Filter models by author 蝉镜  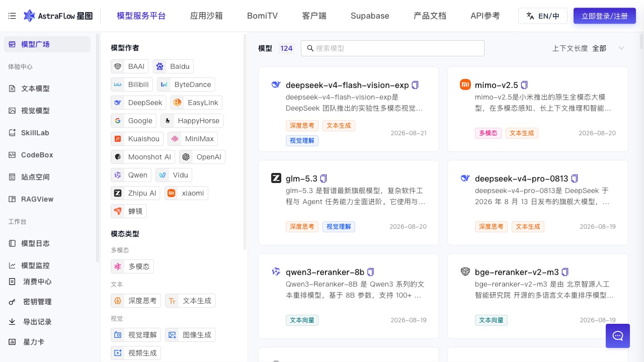tap(129, 211)
